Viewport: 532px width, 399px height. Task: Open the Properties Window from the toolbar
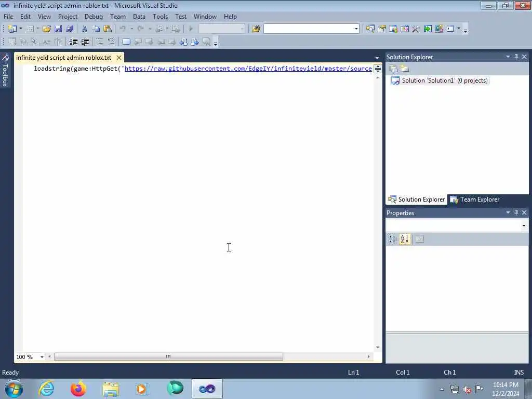(382, 29)
